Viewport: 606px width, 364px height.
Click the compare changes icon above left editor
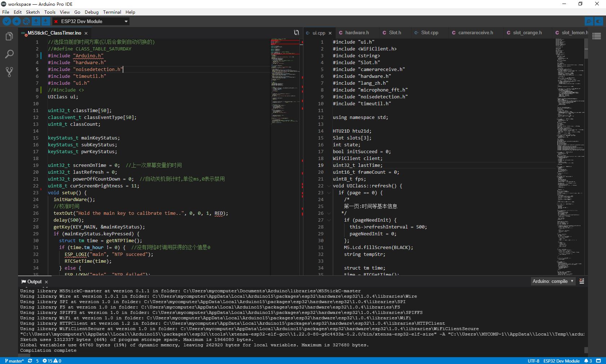297,32
